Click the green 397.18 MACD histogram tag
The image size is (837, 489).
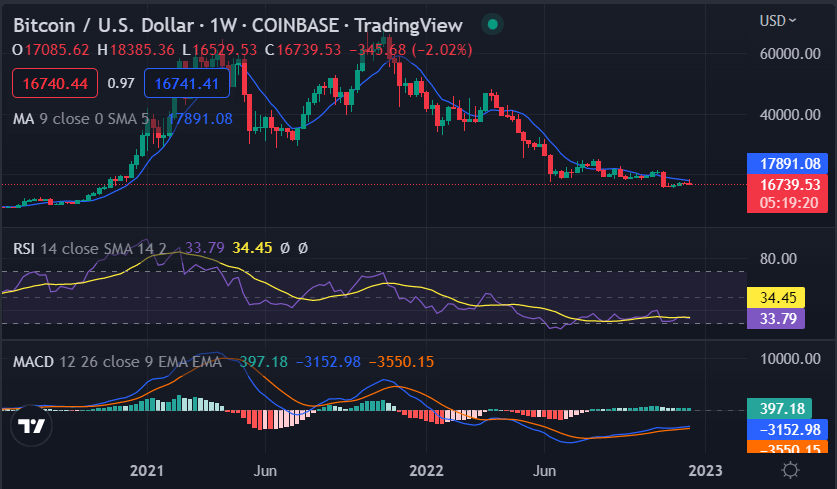[779, 408]
